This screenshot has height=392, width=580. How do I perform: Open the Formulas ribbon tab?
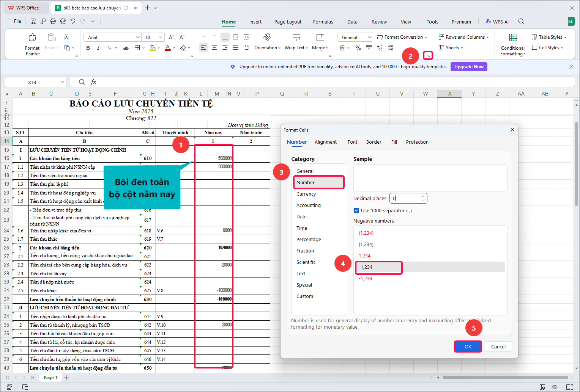[x=323, y=22]
